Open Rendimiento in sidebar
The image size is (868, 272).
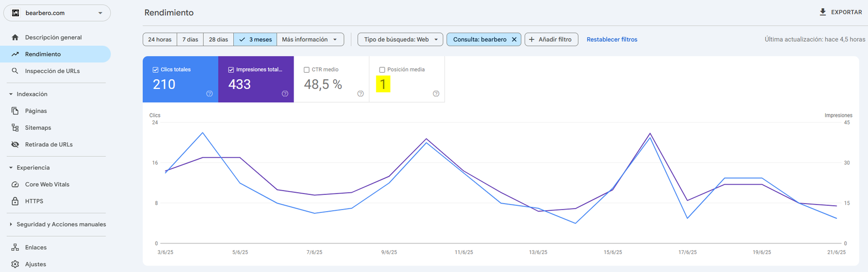(x=55, y=54)
